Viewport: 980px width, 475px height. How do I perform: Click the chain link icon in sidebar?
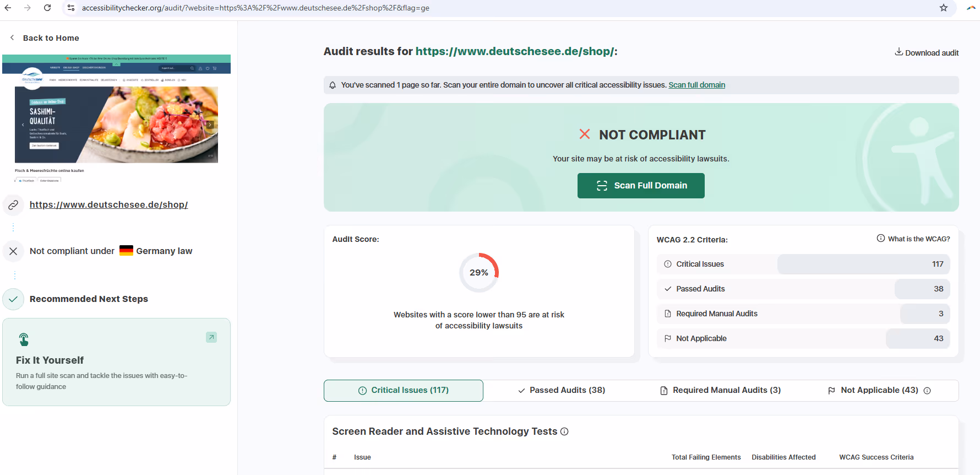(13, 205)
